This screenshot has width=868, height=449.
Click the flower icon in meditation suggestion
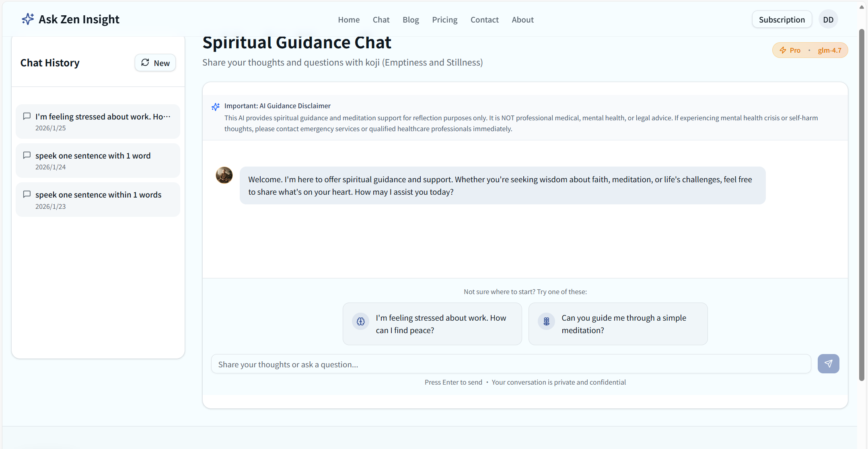546,321
